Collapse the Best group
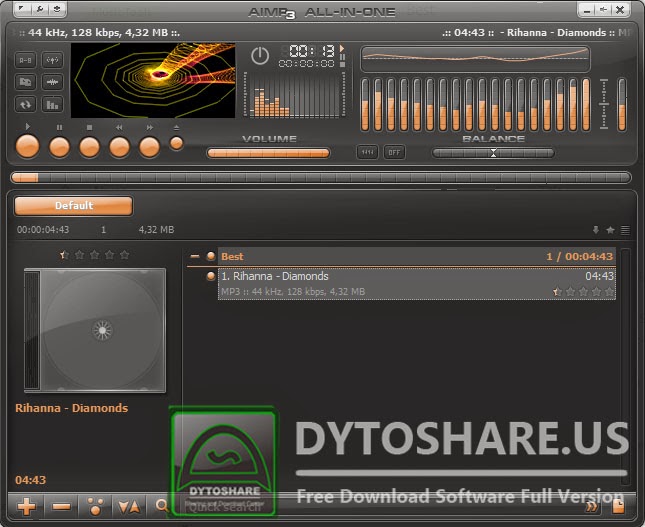The width and height of the screenshot is (645, 527). tap(195, 256)
